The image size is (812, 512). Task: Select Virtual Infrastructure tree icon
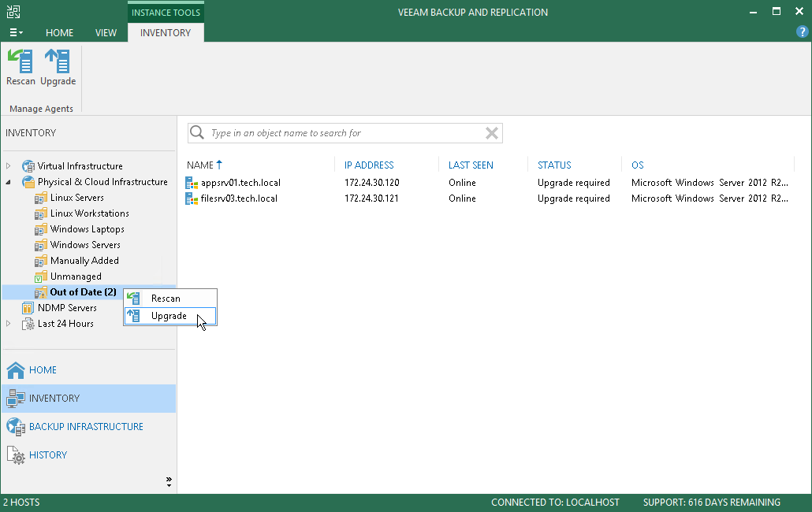click(28, 166)
